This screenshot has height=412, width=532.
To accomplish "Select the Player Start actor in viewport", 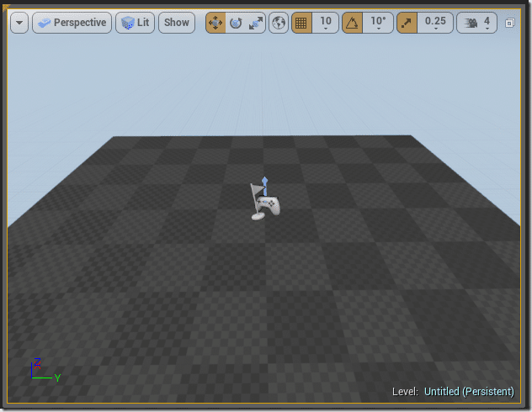I will click(x=266, y=203).
